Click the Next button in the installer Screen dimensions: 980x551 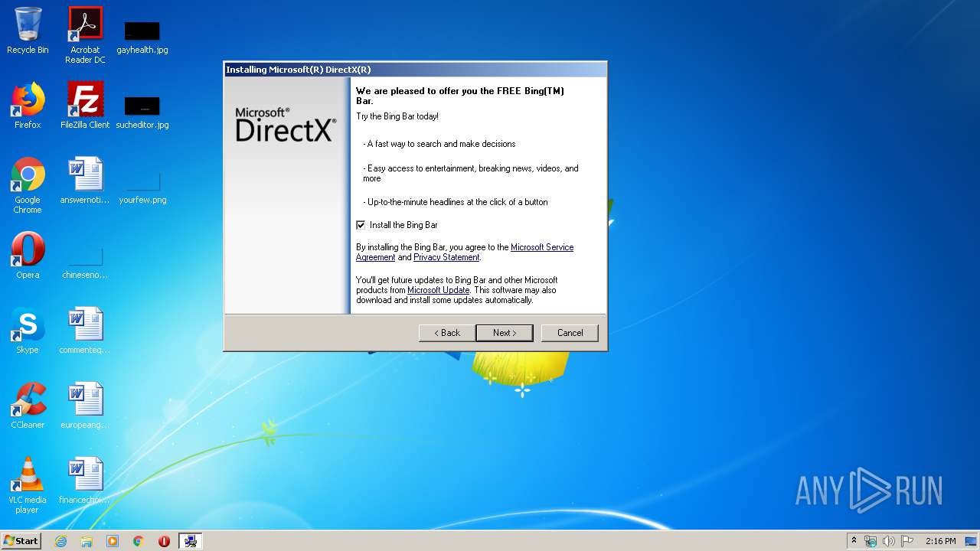tap(505, 333)
